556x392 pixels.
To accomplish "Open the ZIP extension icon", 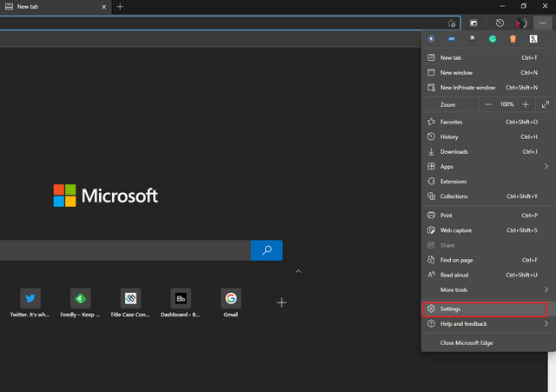I will coord(452,39).
